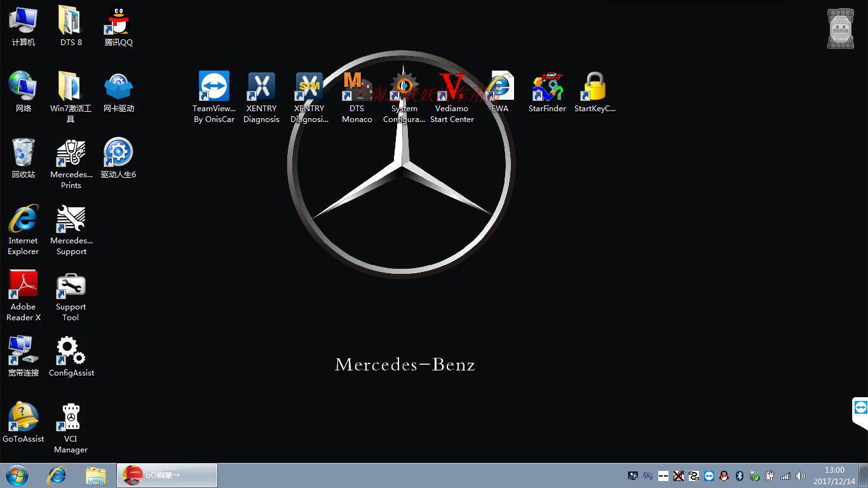Open the VCI Manager shortcut

[x=71, y=428]
